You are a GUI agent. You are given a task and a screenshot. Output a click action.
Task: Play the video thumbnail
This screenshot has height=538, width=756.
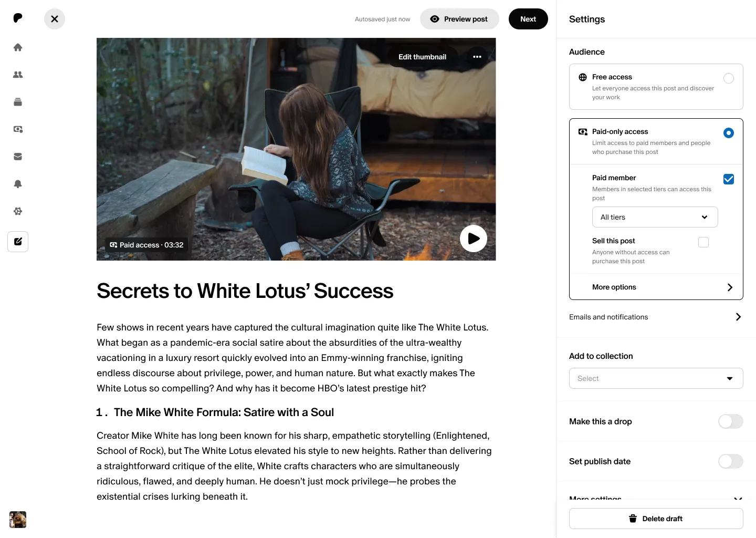pyautogui.click(x=474, y=239)
